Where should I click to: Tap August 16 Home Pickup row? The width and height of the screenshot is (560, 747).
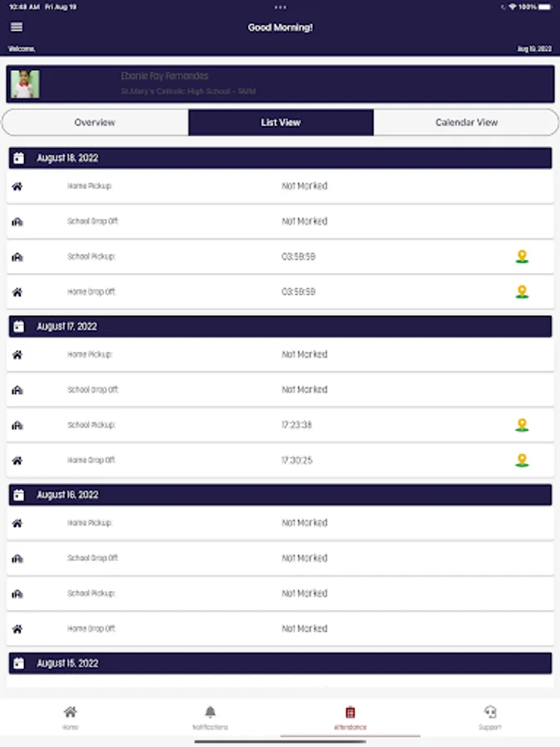[x=280, y=524]
